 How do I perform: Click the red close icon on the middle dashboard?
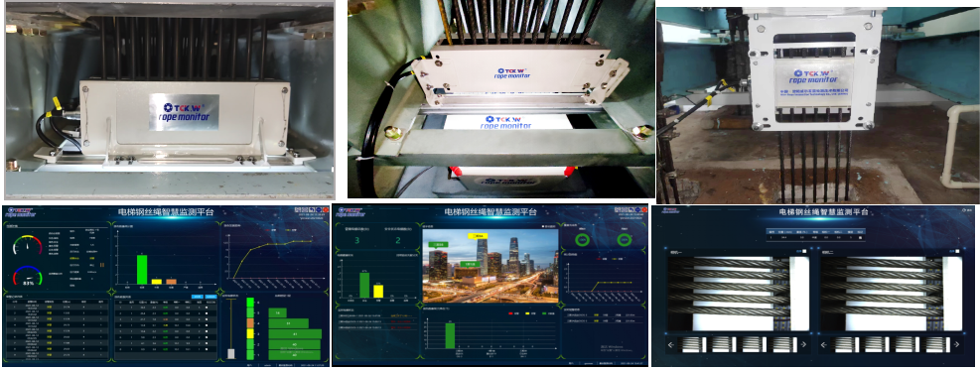645,210
